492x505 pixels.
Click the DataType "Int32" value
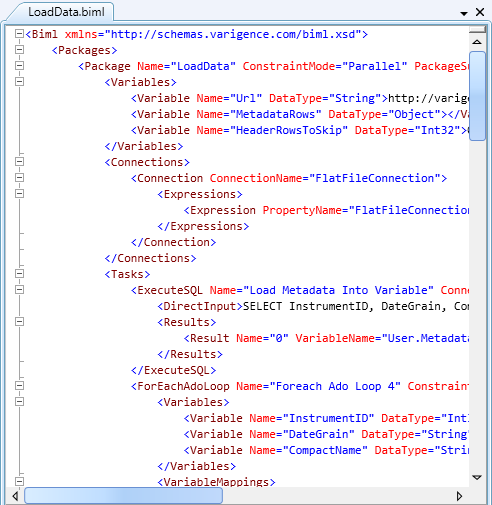point(438,130)
